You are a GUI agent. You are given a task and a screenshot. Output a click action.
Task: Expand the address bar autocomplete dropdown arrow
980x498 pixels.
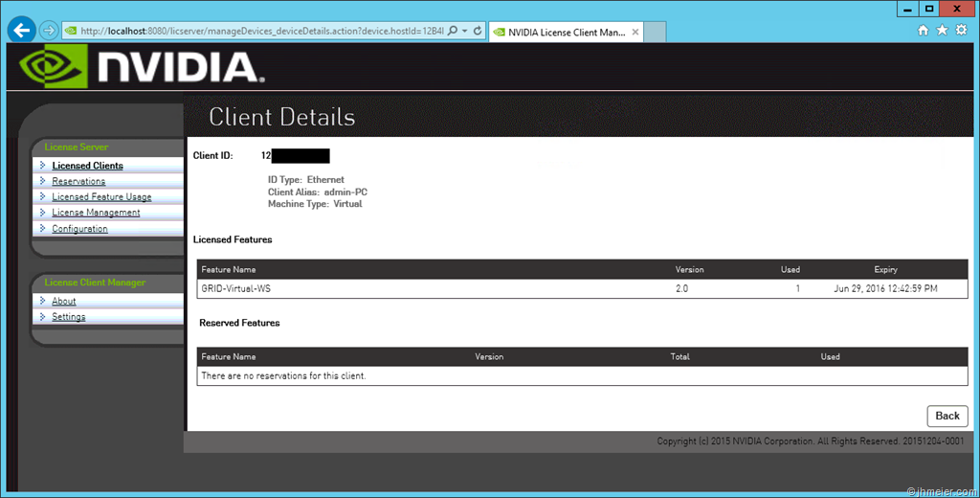coord(464,31)
